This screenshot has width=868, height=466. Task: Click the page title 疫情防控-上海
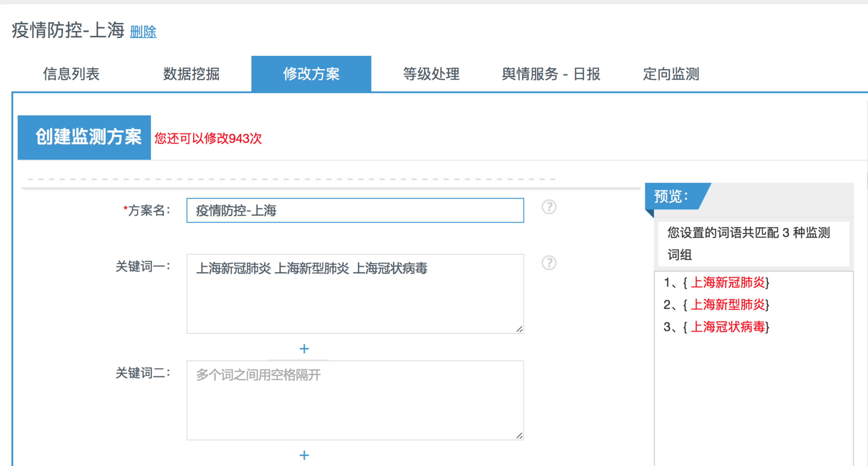[x=68, y=30]
